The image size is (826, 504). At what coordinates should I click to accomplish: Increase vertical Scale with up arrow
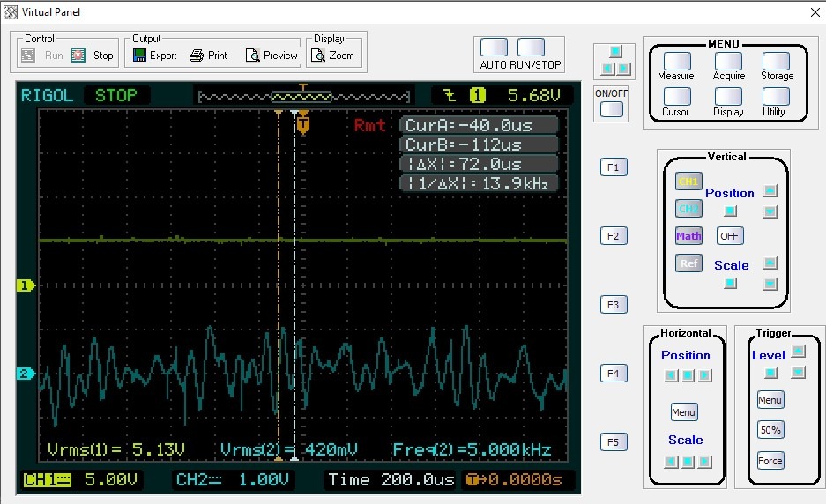coord(770,263)
